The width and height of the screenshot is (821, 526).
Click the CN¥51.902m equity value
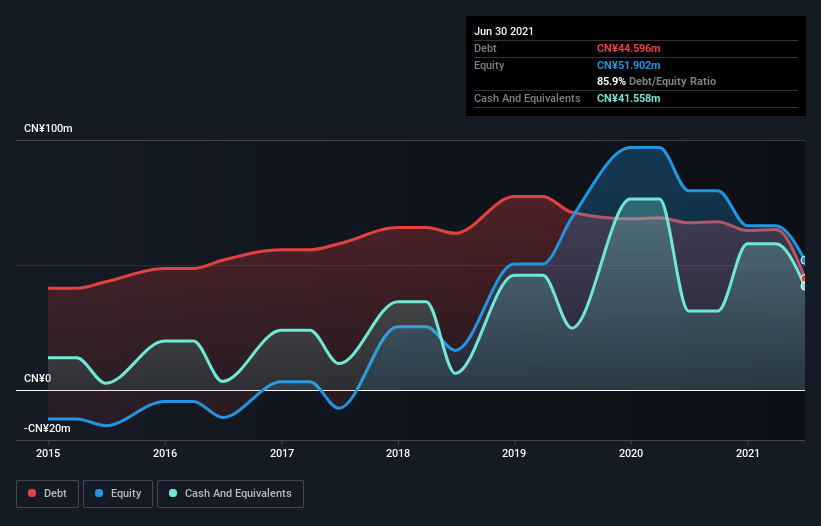click(x=628, y=65)
